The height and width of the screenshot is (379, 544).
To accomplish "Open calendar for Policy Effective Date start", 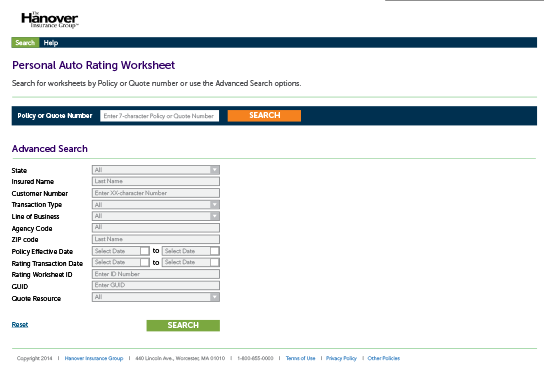I will [145, 251].
